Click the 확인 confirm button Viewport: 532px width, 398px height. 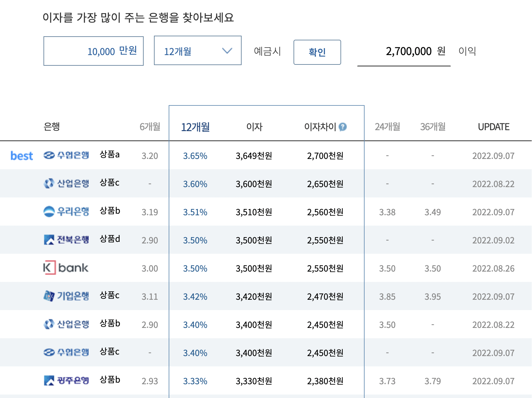click(317, 52)
